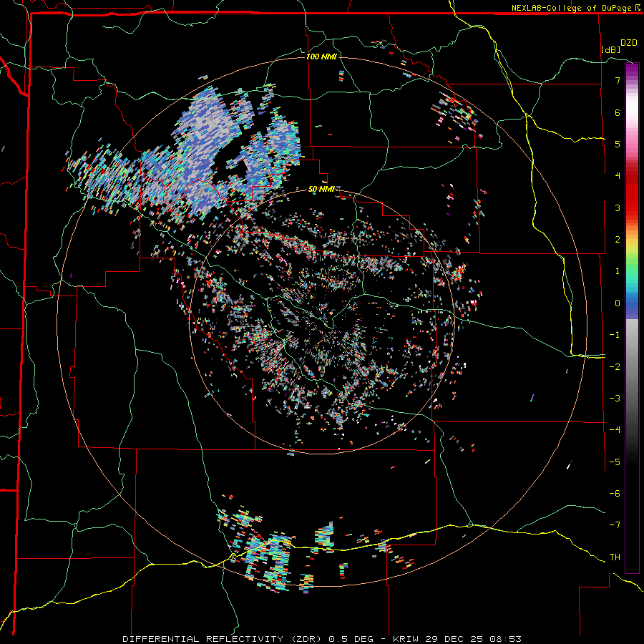Click the -6 scale label
Viewport: 644px width, 644px height.
pos(615,494)
